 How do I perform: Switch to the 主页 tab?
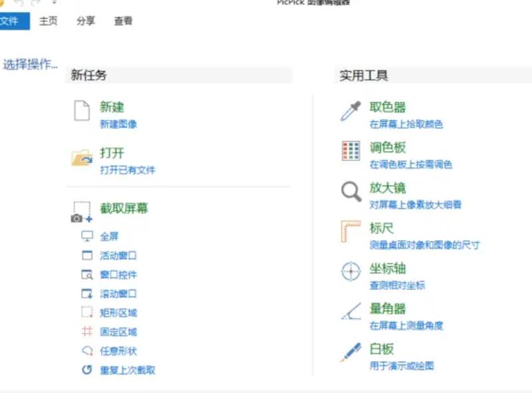coord(48,21)
